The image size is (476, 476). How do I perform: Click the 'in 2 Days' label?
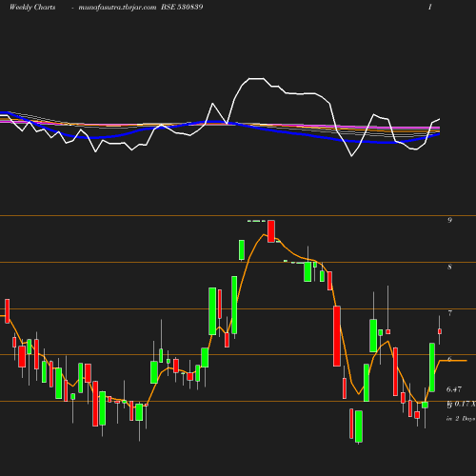[x=461, y=419]
